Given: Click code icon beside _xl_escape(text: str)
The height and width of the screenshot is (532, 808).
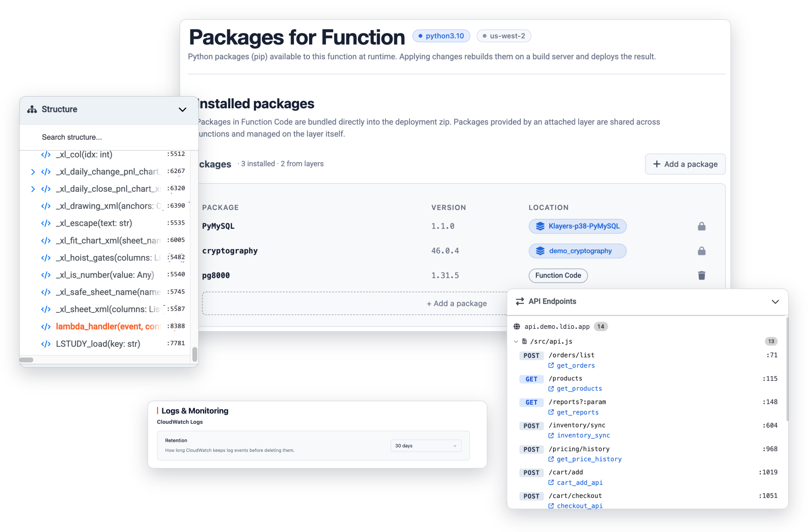Looking at the screenshot, I should click(46, 223).
